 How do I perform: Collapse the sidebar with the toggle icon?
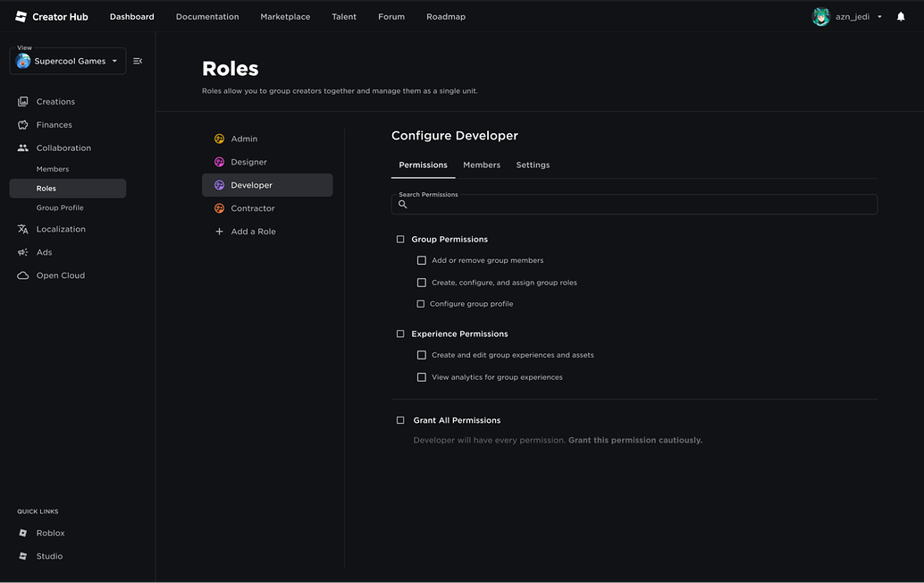137,61
